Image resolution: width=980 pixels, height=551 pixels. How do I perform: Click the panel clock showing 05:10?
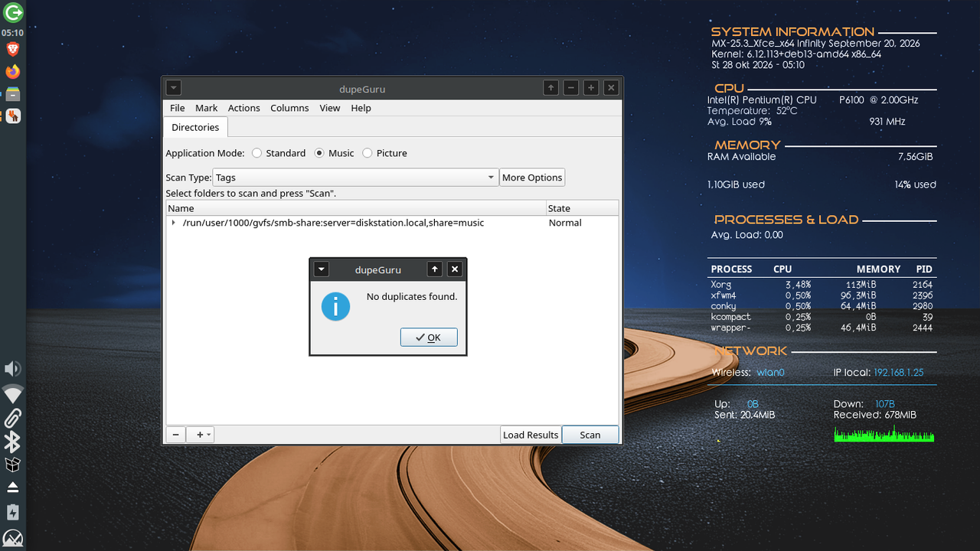[x=12, y=33]
